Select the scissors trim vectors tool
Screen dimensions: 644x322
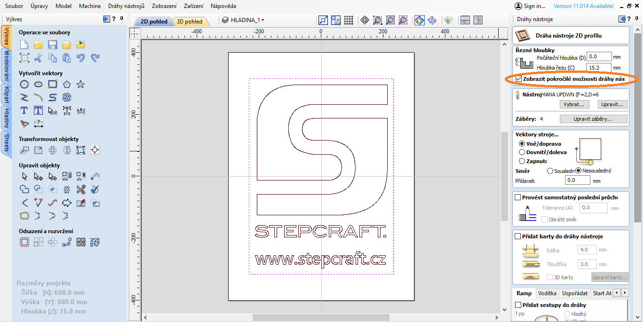[x=81, y=189]
